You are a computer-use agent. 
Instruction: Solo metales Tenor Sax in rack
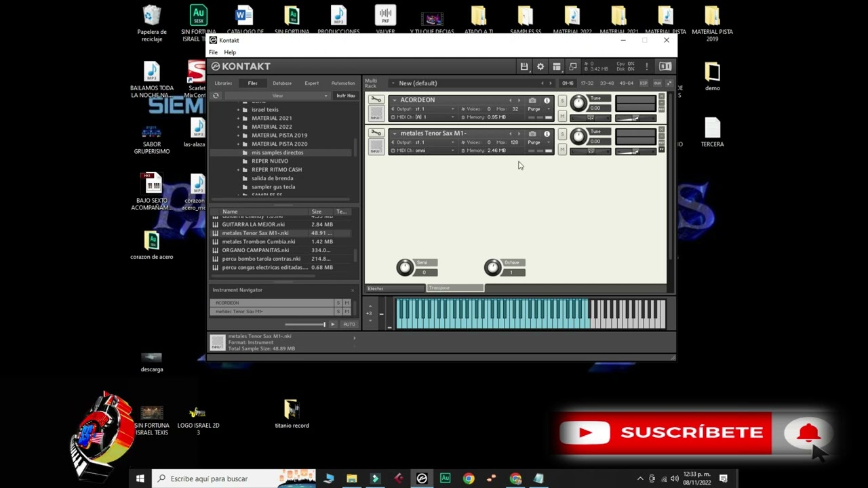[562, 134]
